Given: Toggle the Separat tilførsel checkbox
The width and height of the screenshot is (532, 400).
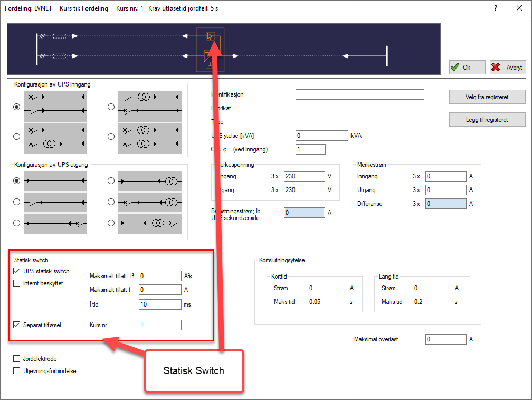Looking at the screenshot, I should pos(17,325).
